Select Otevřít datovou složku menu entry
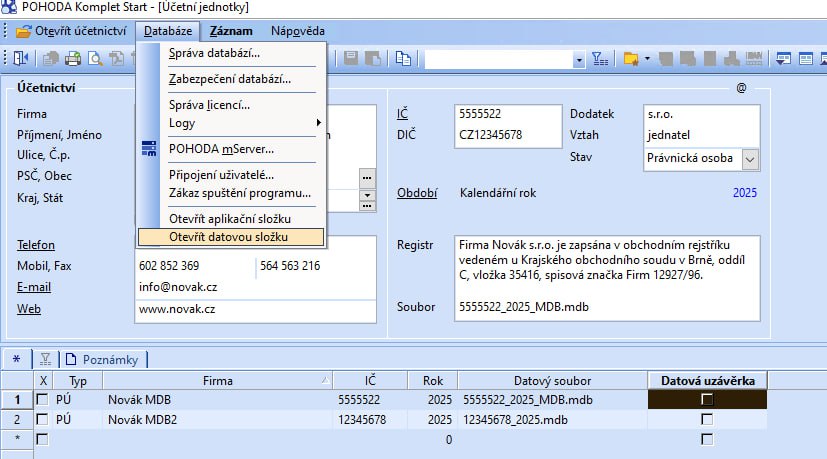827x459 pixels. coord(231,237)
